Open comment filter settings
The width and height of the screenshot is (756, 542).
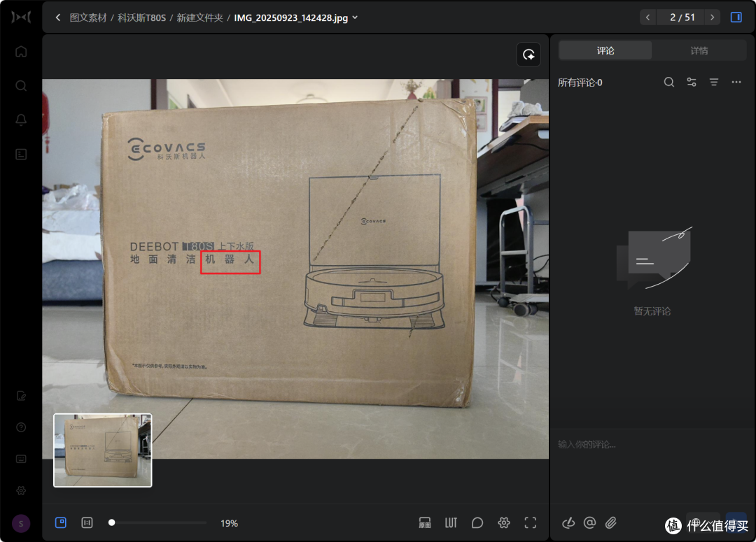coord(692,83)
